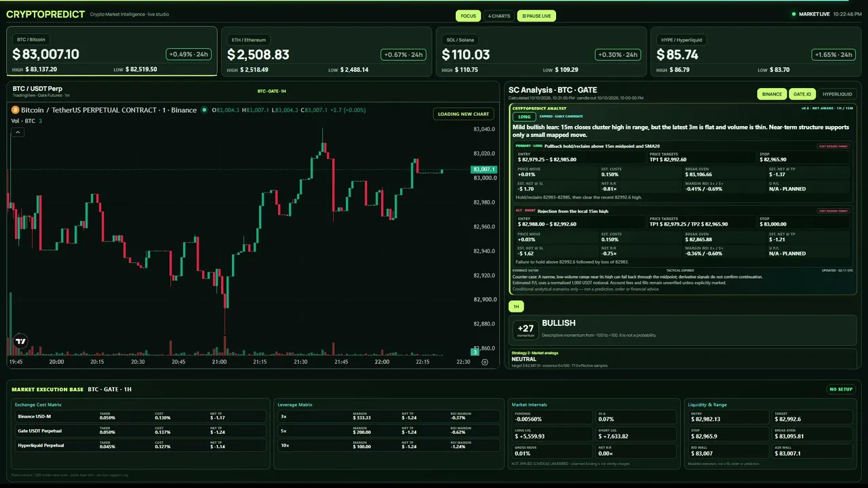Click the green volume value badge on price axis

[475, 351]
